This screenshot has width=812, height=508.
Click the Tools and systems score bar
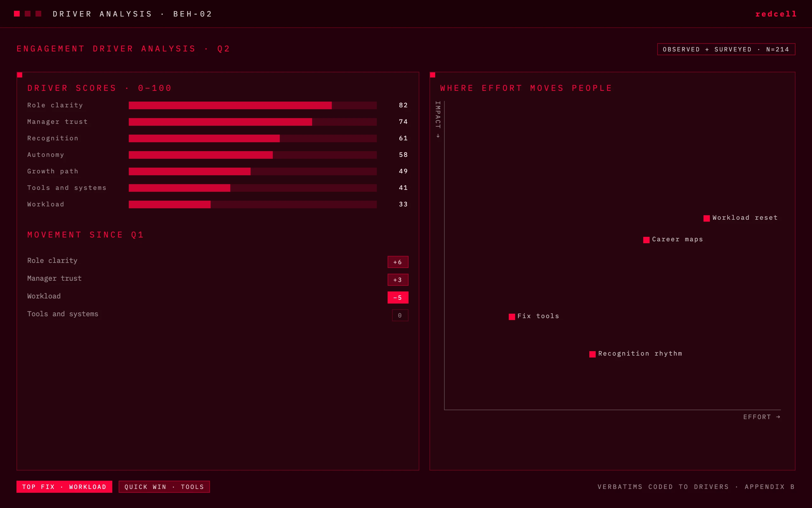pyautogui.click(x=253, y=188)
